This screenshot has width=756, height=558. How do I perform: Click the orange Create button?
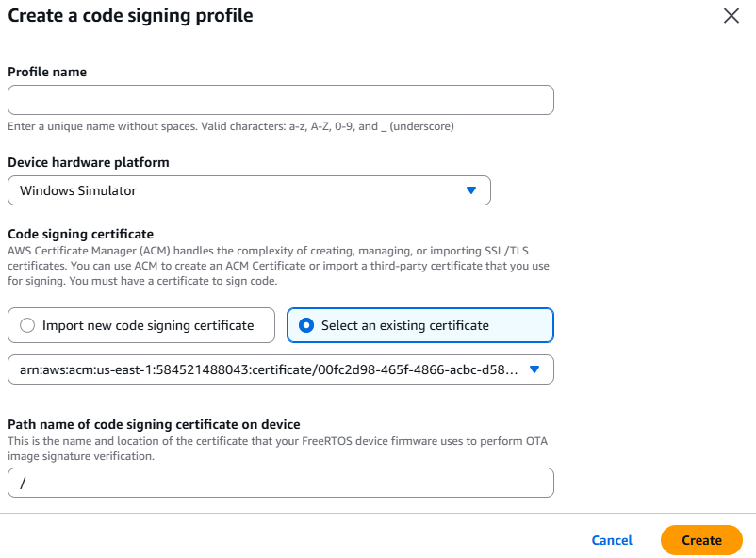[701, 540]
